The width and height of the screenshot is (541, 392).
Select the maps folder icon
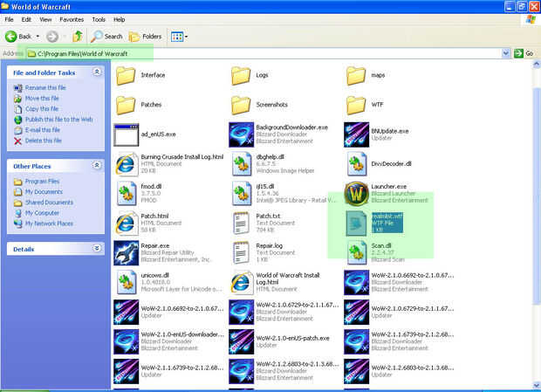356,76
